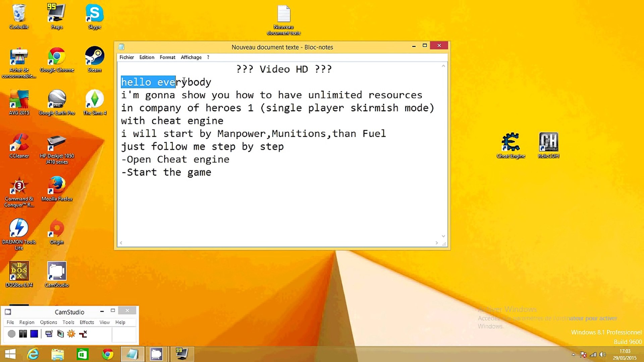
Task: Click Edition menu in Bloc-notes
Action: [x=147, y=57]
